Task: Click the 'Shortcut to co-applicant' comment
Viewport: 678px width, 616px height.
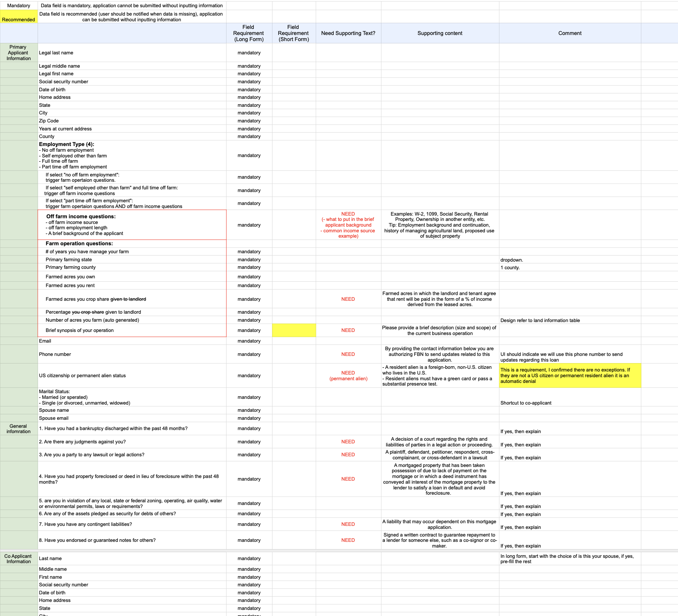Action: coord(570,397)
